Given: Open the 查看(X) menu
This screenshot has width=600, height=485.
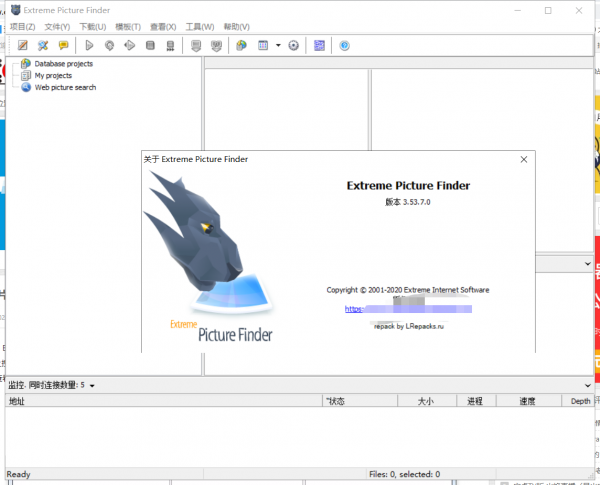Looking at the screenshot, I should (163, 26).
